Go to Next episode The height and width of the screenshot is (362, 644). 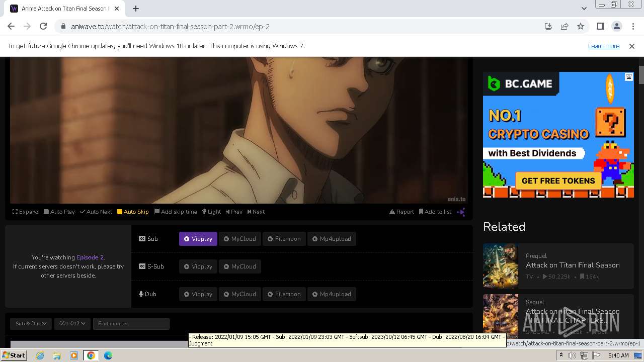click(x=256, y=212)
